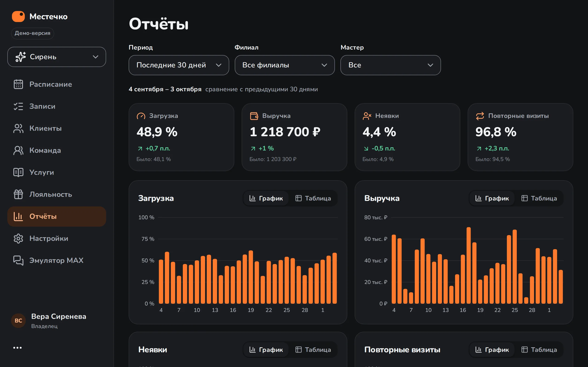
Task: Click the Эмулятор MAX chat icon
Action: pos(18,260)
